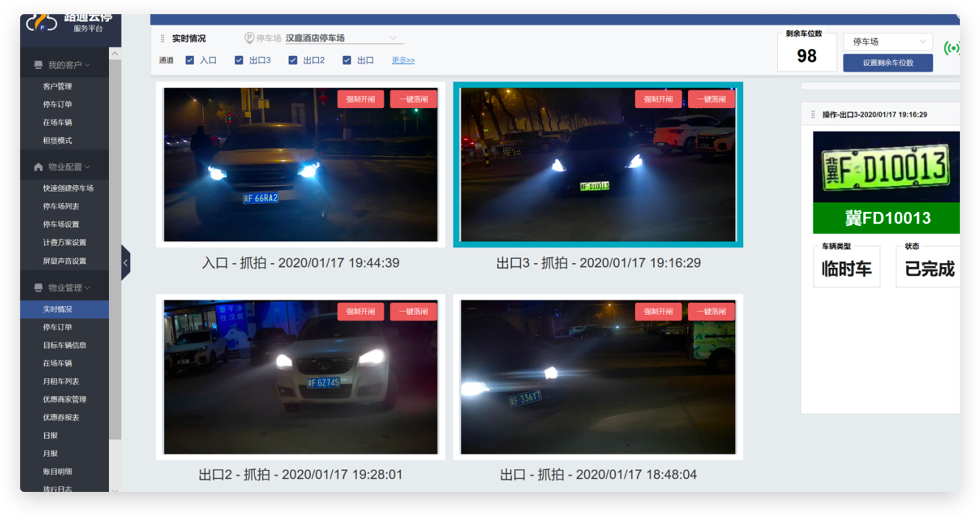Select the 出口2 camera snapshot thumbnail
The image size is (980, 518).
tap(300, 377)
